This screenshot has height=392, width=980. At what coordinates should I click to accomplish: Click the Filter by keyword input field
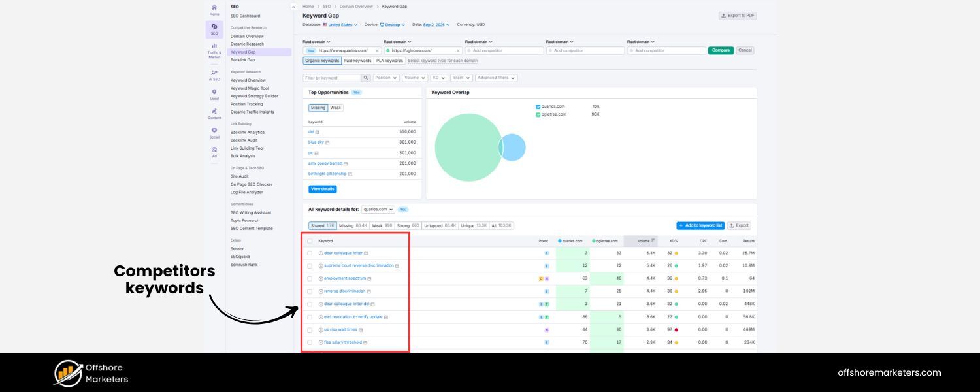[330, 77]
